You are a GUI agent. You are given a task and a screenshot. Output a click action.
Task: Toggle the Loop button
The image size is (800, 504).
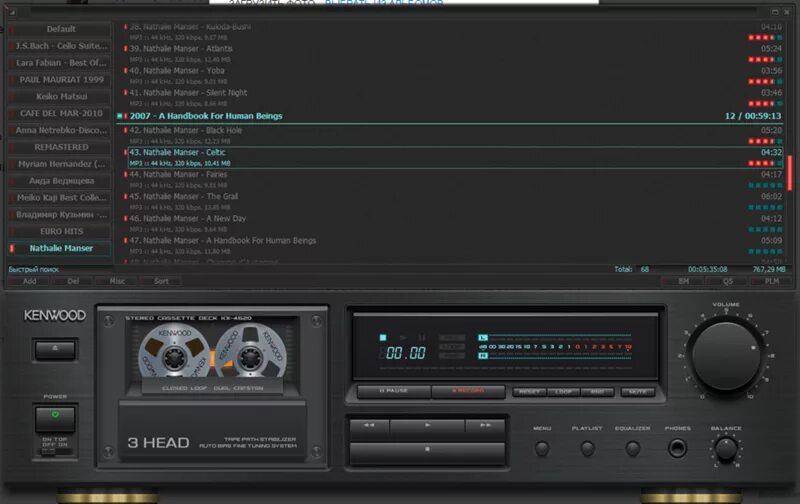[x=563, y=392]
